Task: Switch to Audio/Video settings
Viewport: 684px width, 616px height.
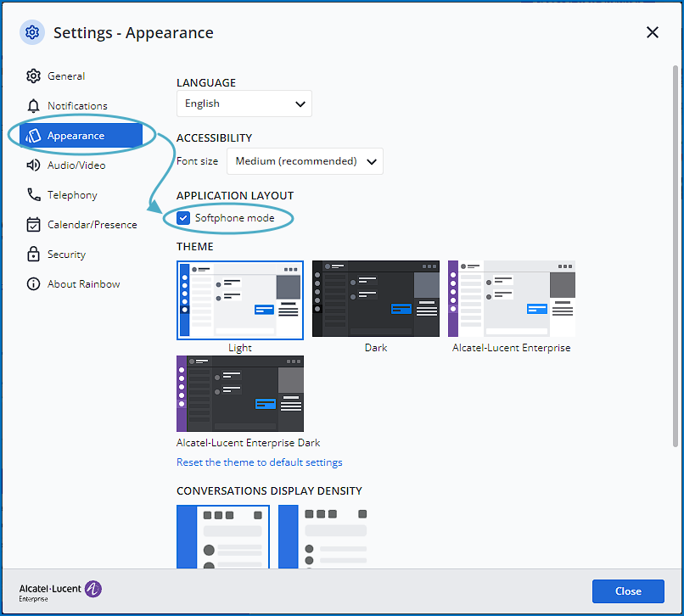Action: (81, 165)
